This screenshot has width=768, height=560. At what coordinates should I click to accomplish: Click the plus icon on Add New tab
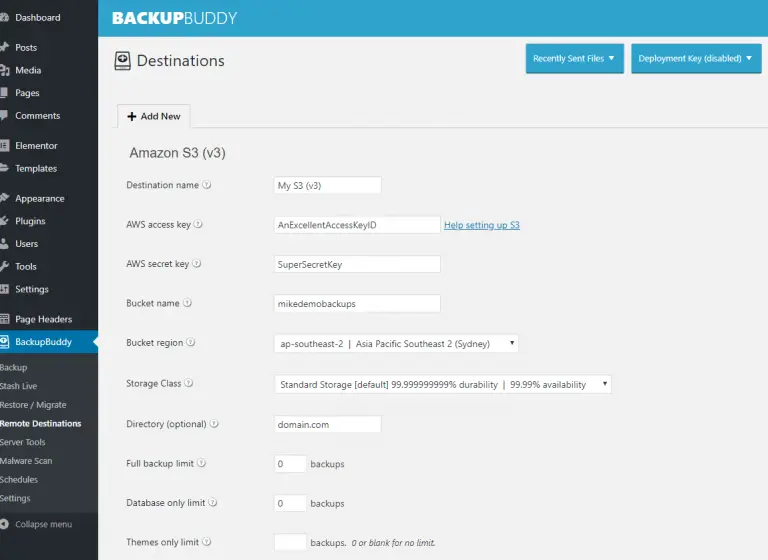(x=131, y=117)
